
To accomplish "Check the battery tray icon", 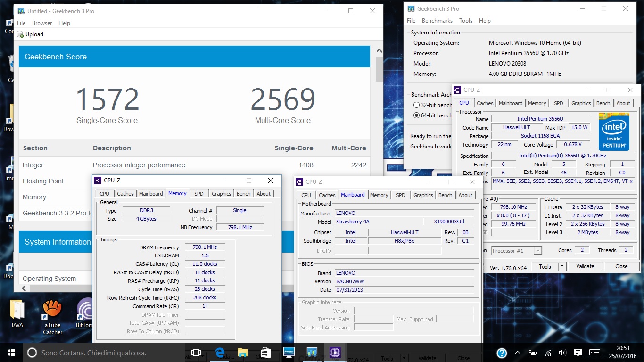I will (533, 353).
